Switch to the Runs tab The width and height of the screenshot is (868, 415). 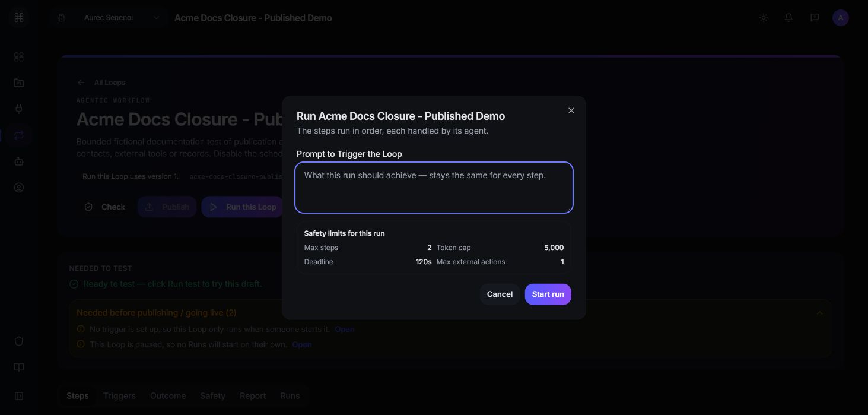point(290,396)
